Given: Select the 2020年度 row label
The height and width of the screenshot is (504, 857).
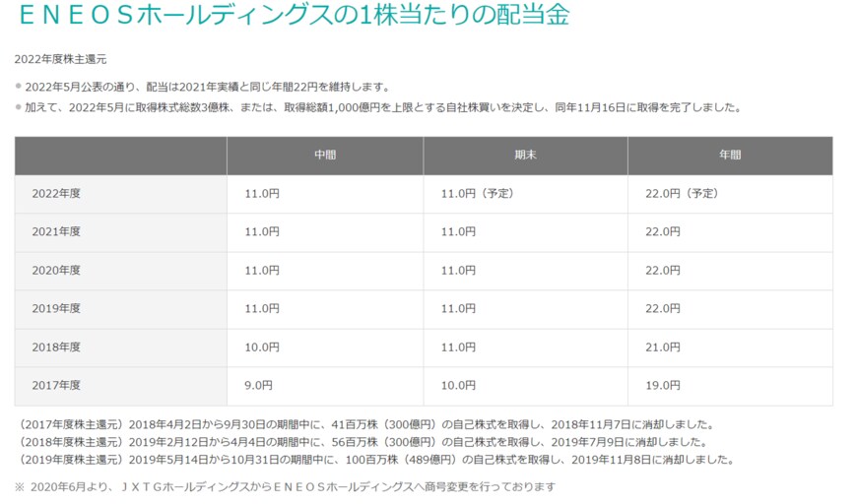Looking at the screenshot, I should (56, 271).
